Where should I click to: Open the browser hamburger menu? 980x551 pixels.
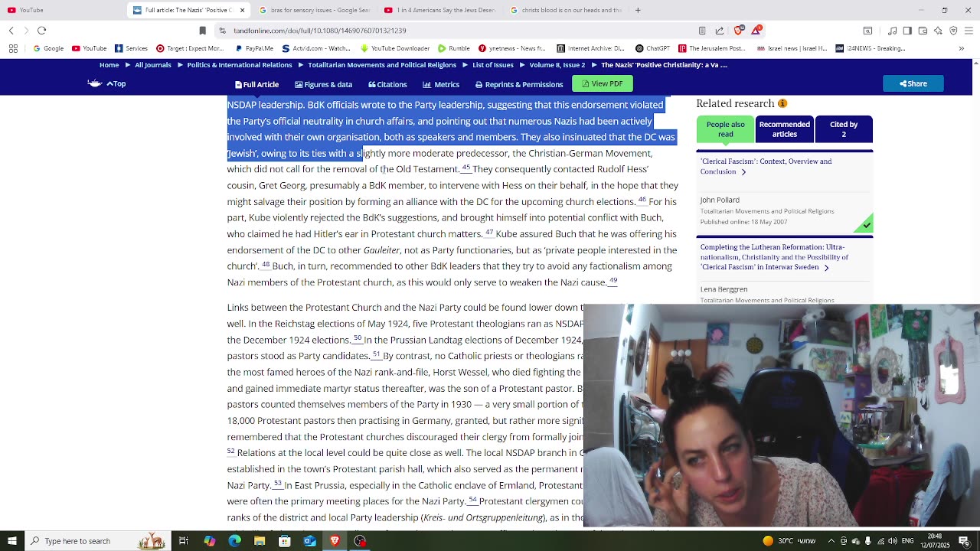(969, 31)
